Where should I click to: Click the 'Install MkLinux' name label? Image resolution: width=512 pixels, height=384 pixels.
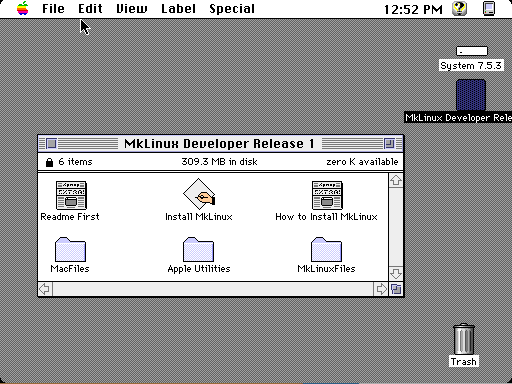[199, 217]
